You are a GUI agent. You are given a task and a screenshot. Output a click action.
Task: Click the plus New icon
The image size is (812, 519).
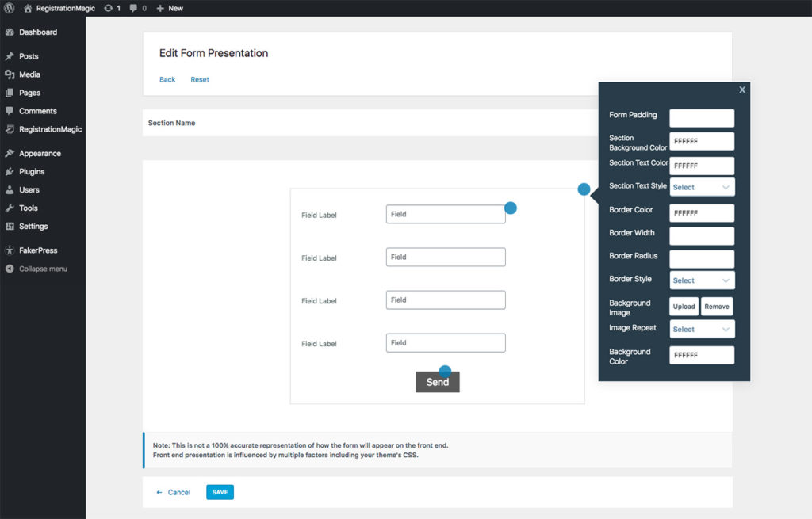point(160,8)
